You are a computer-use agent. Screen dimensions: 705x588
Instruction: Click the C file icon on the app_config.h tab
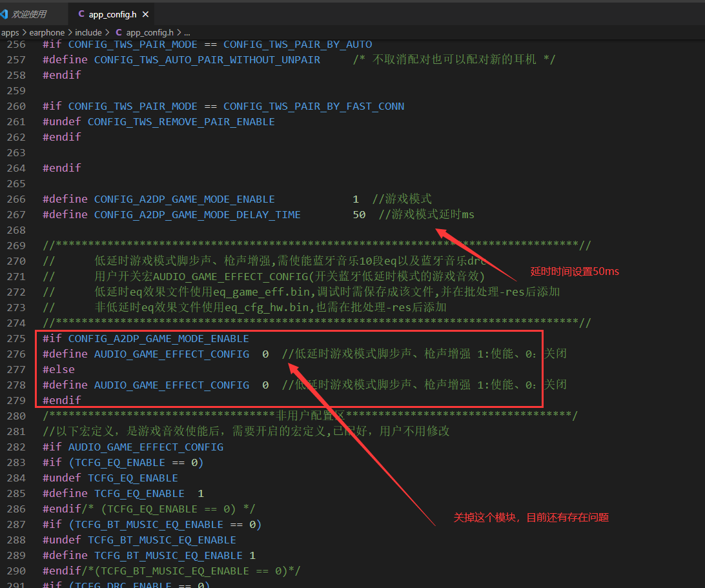[x=81, y=14]
